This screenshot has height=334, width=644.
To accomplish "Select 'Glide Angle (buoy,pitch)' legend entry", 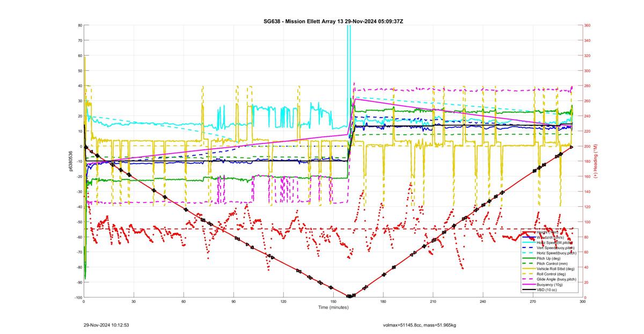I will [x=557, y=279].
